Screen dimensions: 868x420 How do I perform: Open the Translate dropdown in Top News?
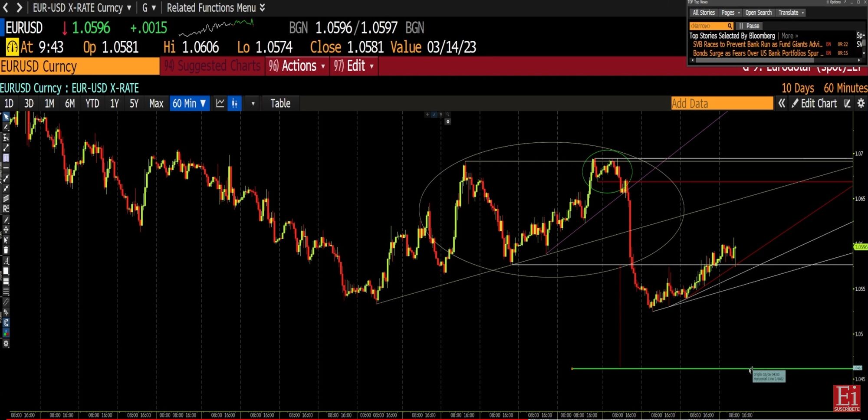tap(791, 13)
